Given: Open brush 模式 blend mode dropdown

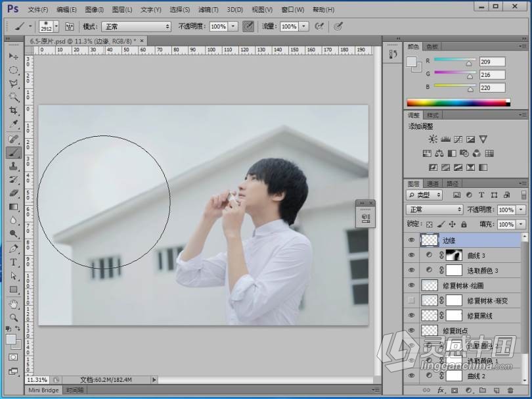Looking at the screenshot, I should click(136, 26).
